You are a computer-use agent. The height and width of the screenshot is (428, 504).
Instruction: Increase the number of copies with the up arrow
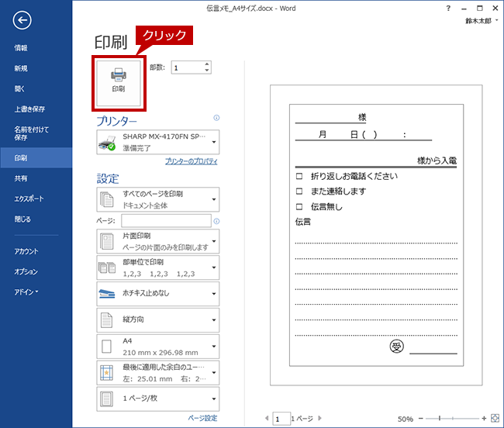[207, 64]
